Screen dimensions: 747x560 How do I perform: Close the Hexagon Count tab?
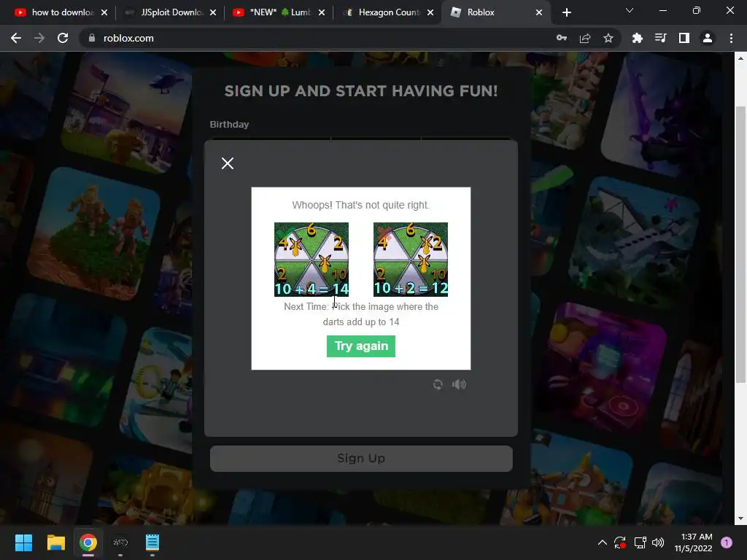(x=430, y=12)
